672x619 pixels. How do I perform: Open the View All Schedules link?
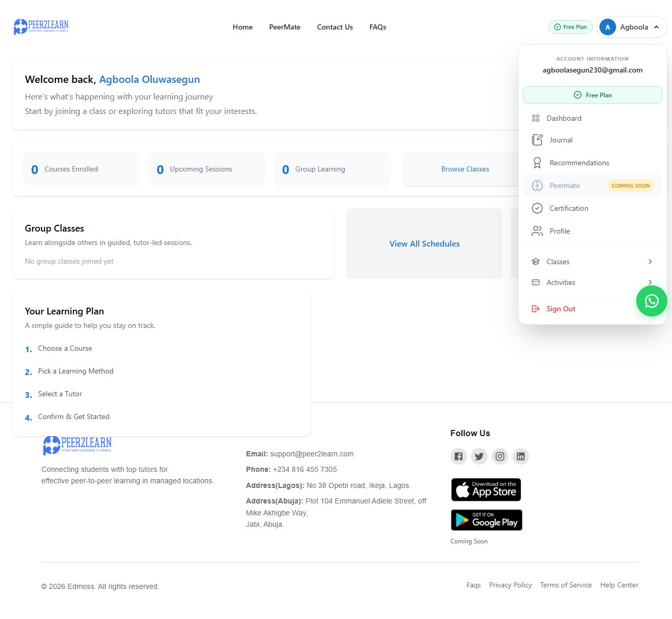point(424,243)
